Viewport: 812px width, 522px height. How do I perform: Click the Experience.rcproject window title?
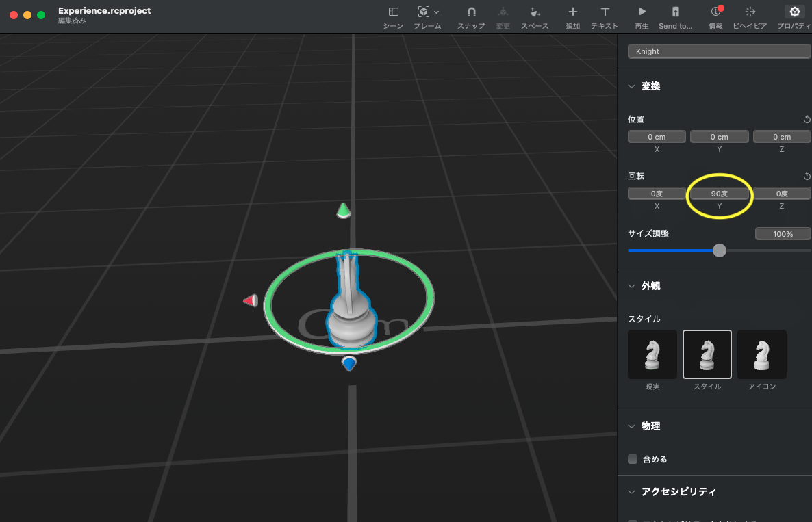coord(104,10)
